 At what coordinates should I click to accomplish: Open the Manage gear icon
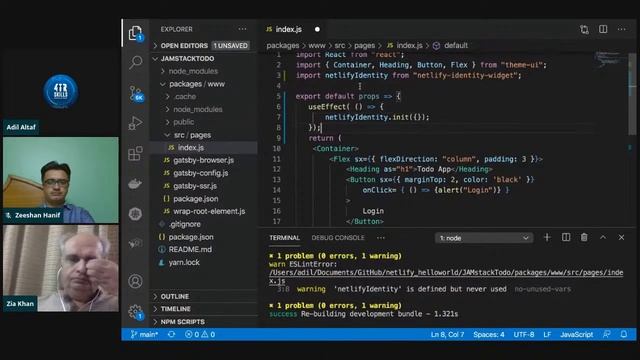tap(135, 312)
